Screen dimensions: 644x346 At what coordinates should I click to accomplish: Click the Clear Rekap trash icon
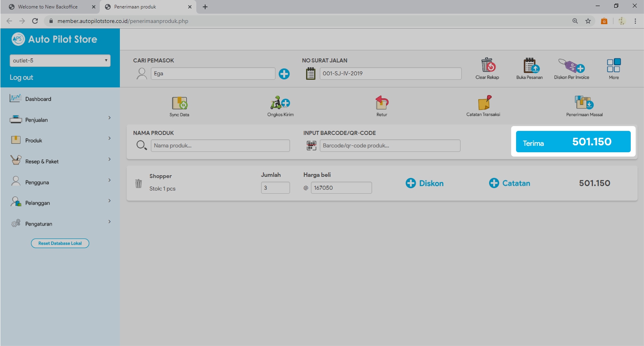tap(488, 65)
